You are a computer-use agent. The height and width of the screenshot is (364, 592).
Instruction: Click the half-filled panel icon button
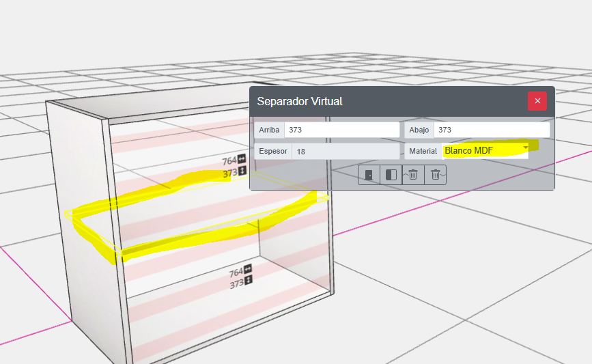point(391,175)
